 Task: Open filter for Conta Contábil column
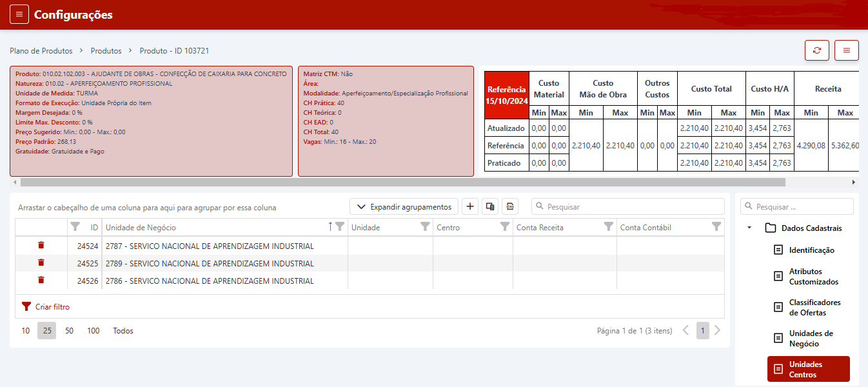tap(716, 226)
